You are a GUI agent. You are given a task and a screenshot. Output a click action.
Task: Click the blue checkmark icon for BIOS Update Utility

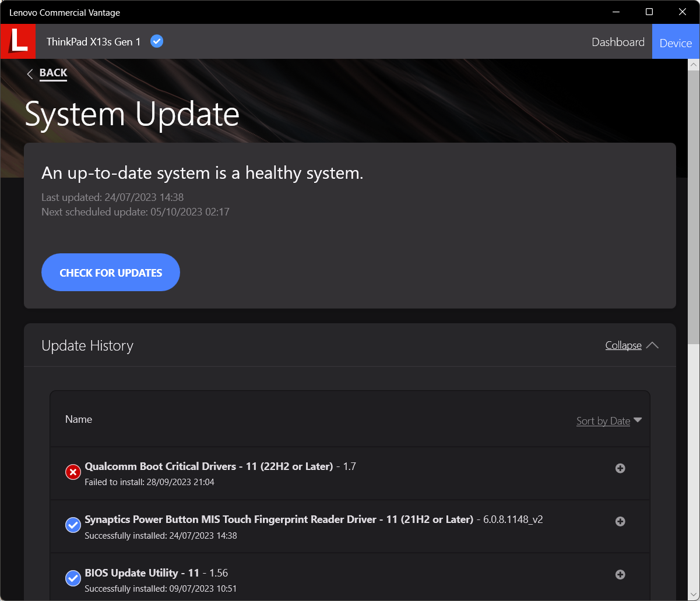tap(73, 578)
